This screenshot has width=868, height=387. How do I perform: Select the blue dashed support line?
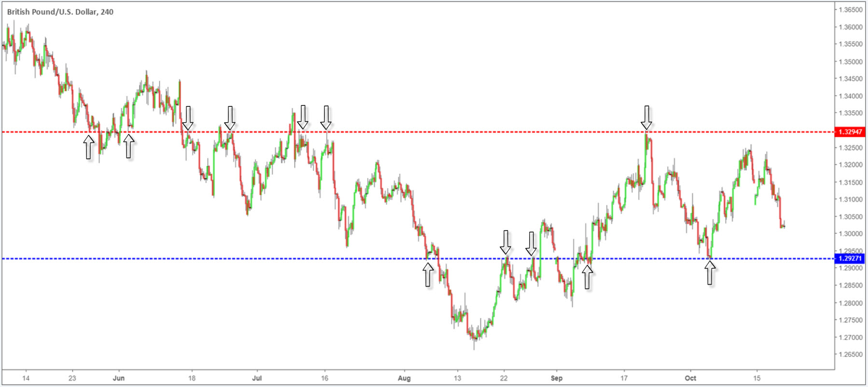[x=418, y=258]
